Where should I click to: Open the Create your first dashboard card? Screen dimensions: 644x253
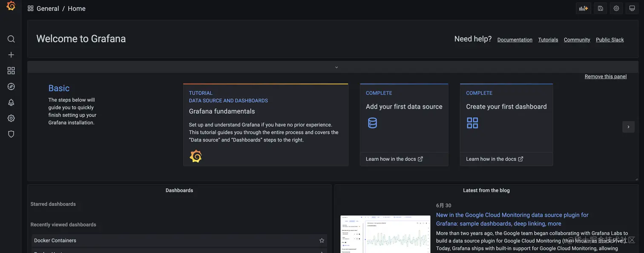506,125
